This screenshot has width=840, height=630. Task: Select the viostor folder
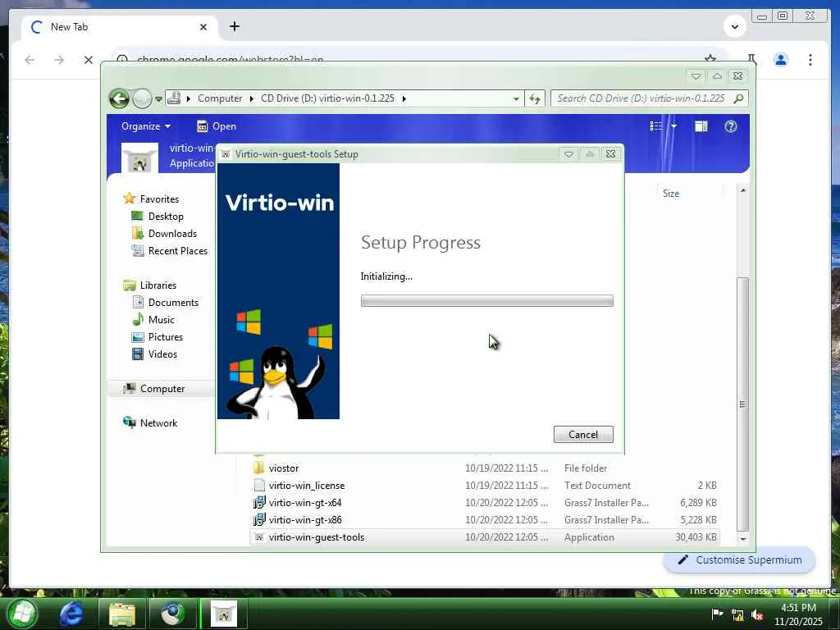tap(484, 468)
